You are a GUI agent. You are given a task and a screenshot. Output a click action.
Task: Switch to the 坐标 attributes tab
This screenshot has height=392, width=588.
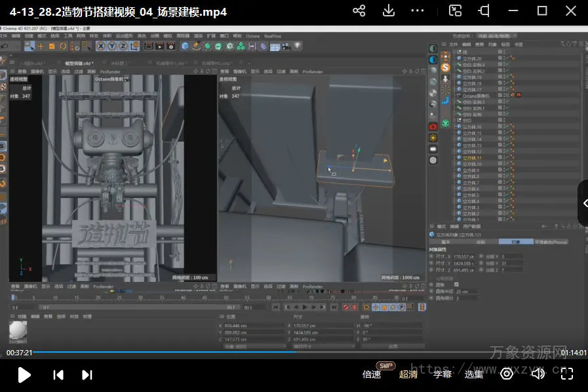pos(480,242)
